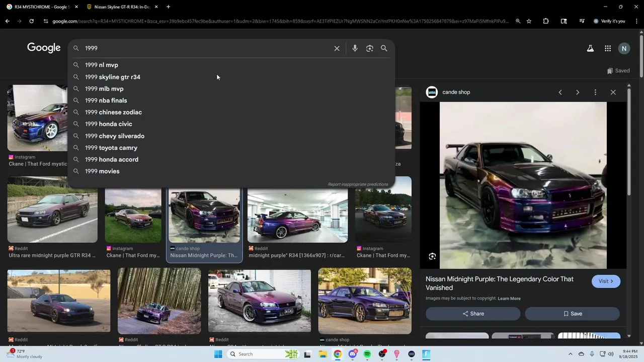Choose suggestion 1999 honda accord
Screen dimensions: 644x362
pos(231,159)
